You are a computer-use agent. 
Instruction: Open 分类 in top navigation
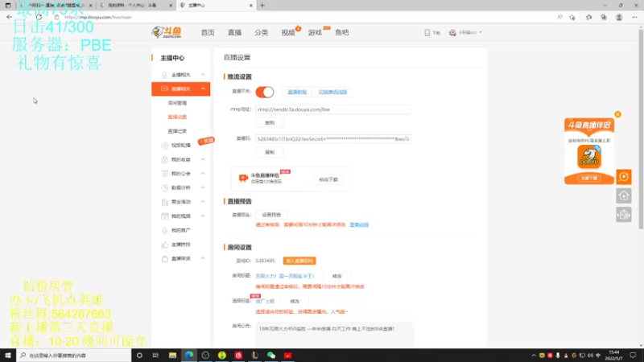(x=261, y=32)
